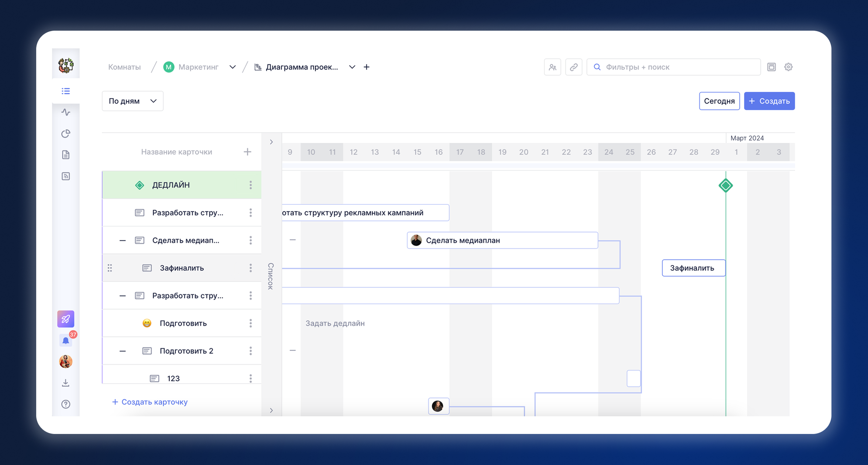Click the bottom chevron of the Список panel

271,410
